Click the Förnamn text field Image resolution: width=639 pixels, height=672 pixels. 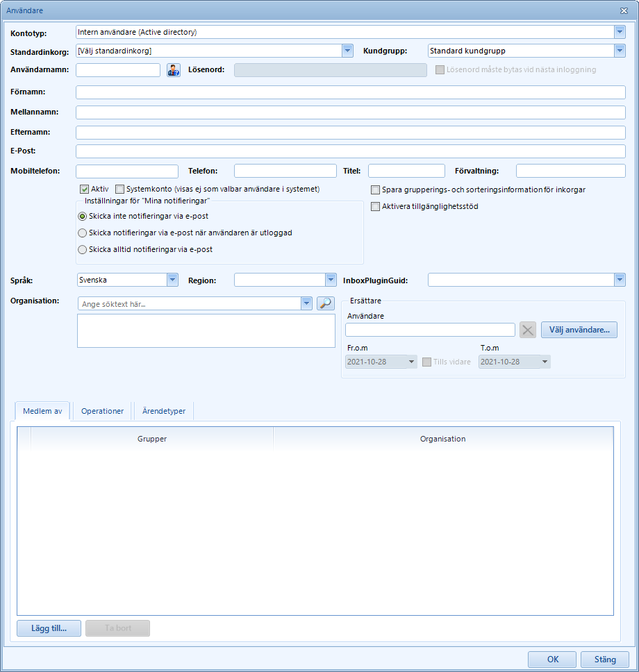point(350,92)
